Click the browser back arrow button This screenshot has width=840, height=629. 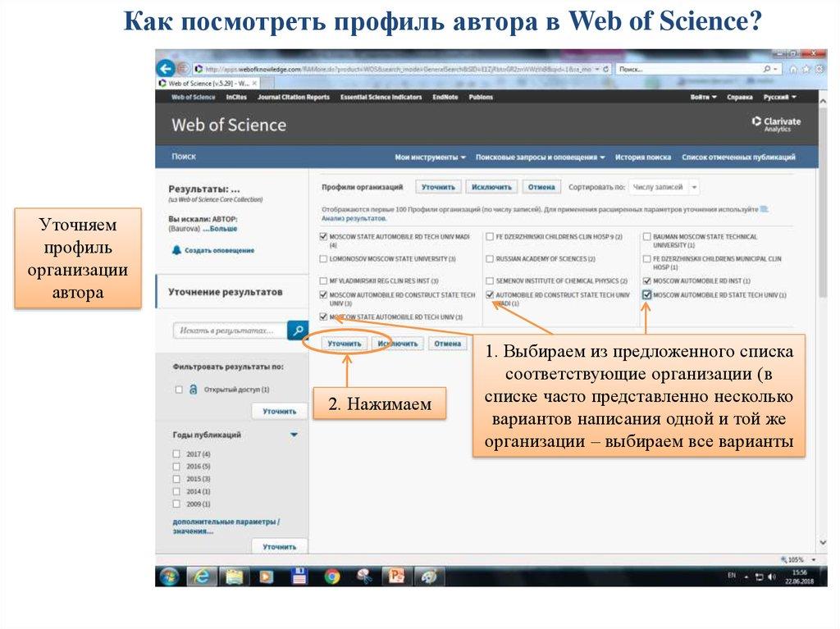(166, 69)
